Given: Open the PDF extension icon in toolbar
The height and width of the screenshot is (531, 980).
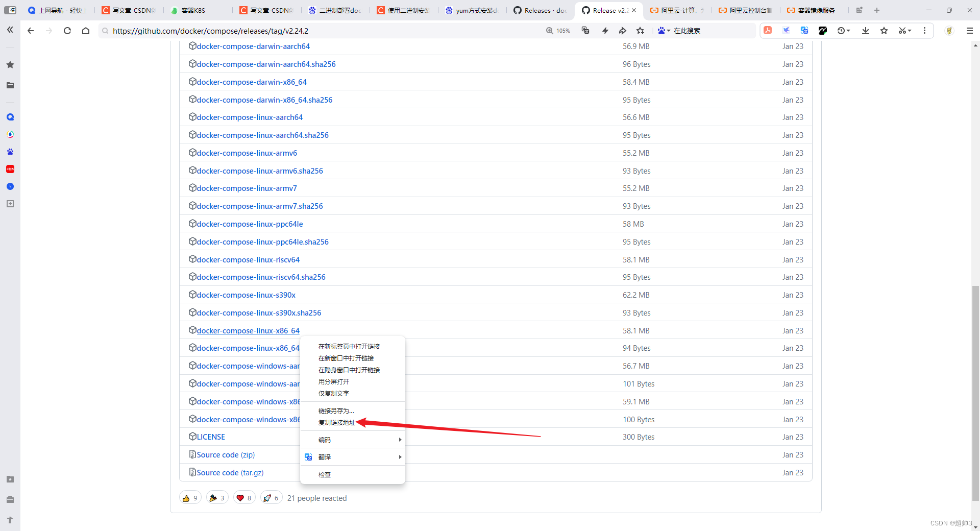Looking at the screenshot, I should click(x=768, y=31).
